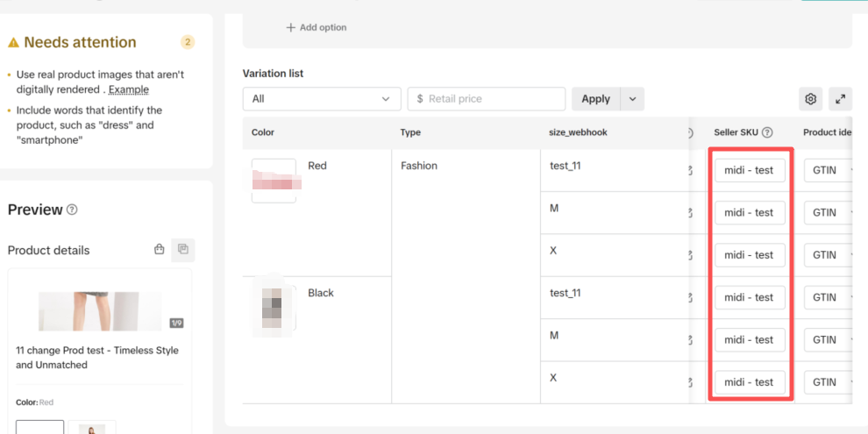Edit Seller SKU field for Red test_11
This screenshot has height=434, width=868.
tap(750, 170)
